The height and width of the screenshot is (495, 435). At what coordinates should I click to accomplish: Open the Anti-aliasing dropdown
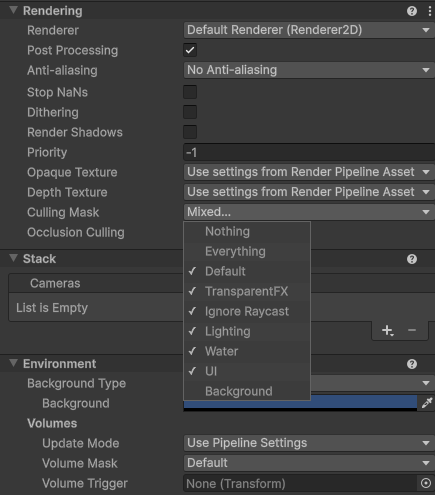[x=309, y=70]
